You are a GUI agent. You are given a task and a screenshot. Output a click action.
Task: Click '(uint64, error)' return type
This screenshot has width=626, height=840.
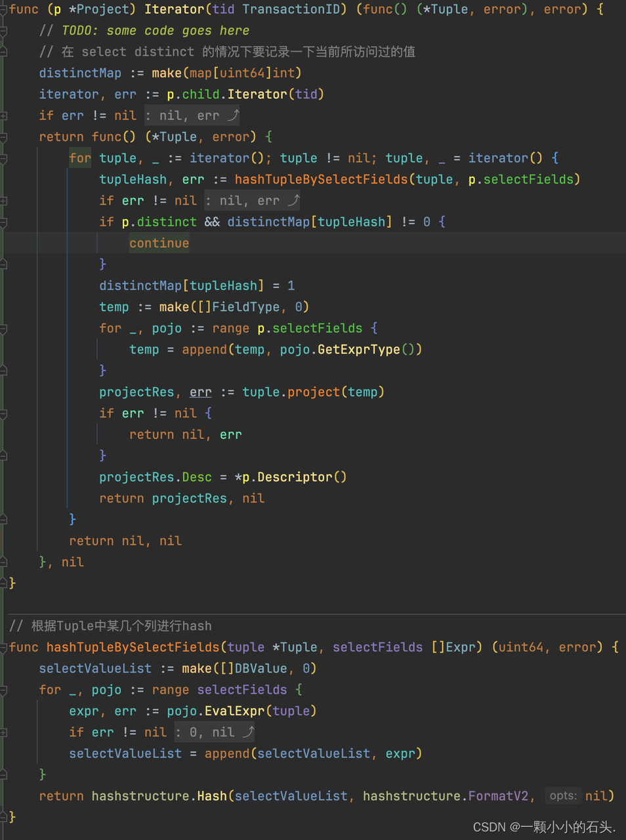[x=546, y=647]
